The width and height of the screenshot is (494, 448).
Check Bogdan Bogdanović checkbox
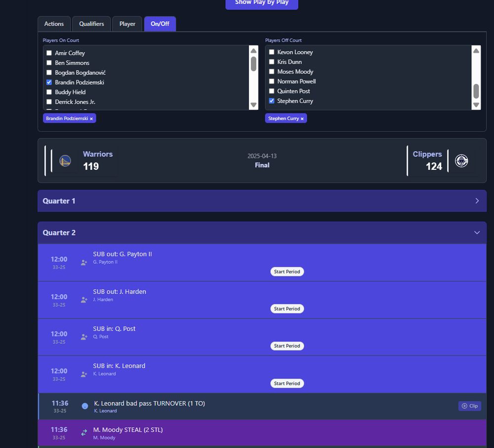(49, 73)
